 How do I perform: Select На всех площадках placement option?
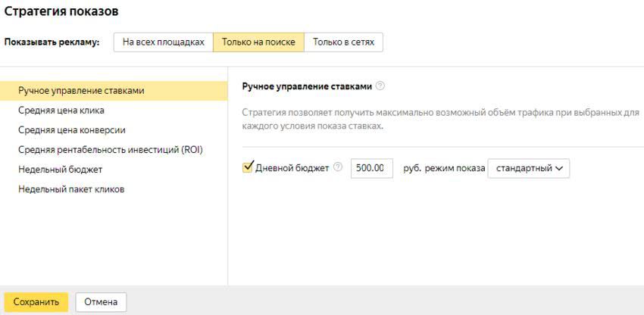(x=164, y=42)
